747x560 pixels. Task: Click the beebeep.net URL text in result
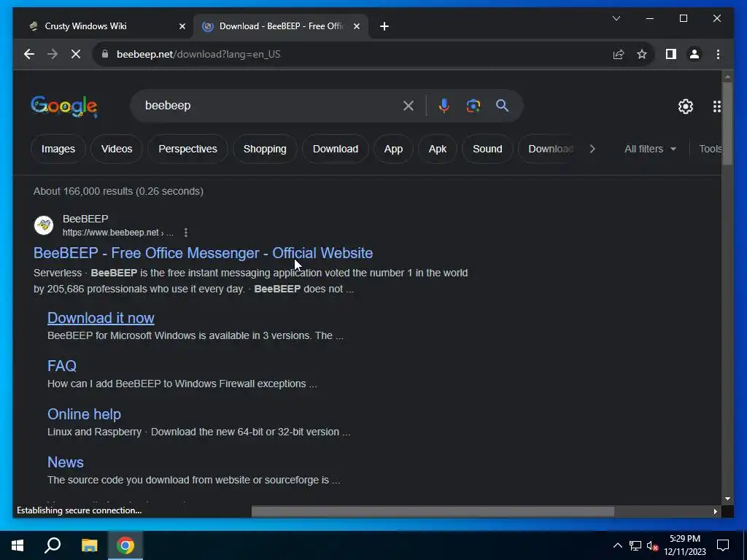pos(117,233)
